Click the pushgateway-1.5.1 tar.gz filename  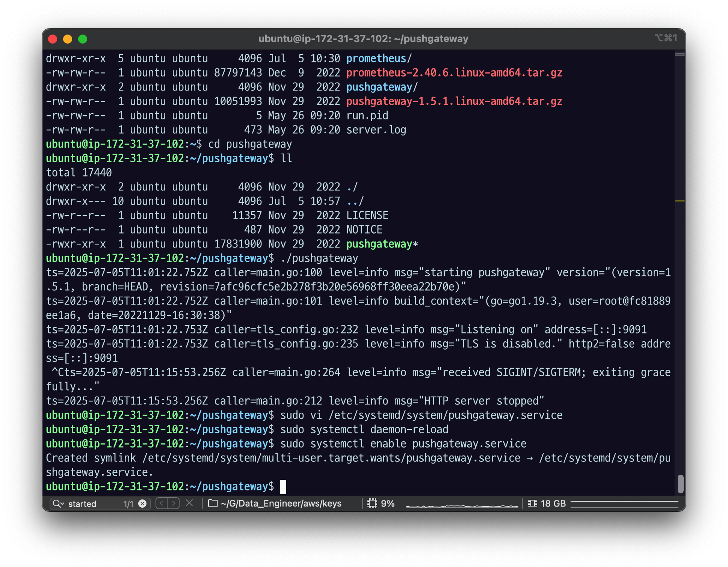[x=454, y=101]
